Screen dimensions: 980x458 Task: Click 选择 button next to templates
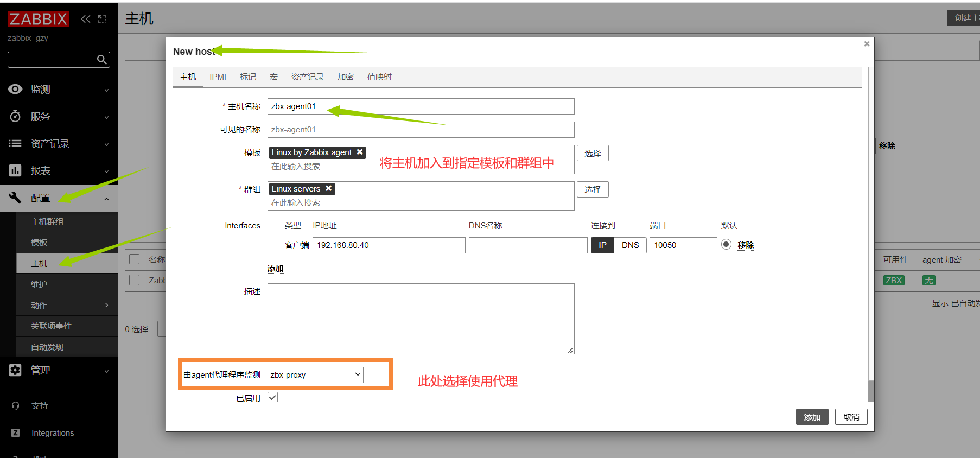(593, 153)
